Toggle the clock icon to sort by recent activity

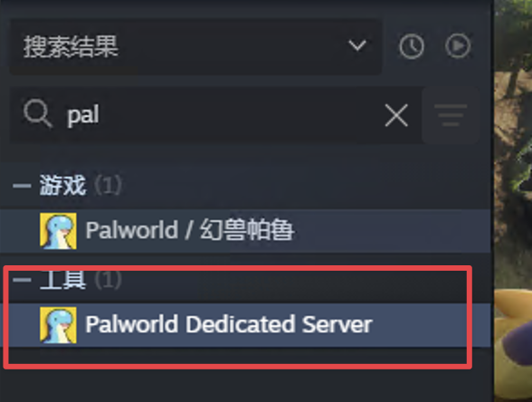[x=411, y=46]
